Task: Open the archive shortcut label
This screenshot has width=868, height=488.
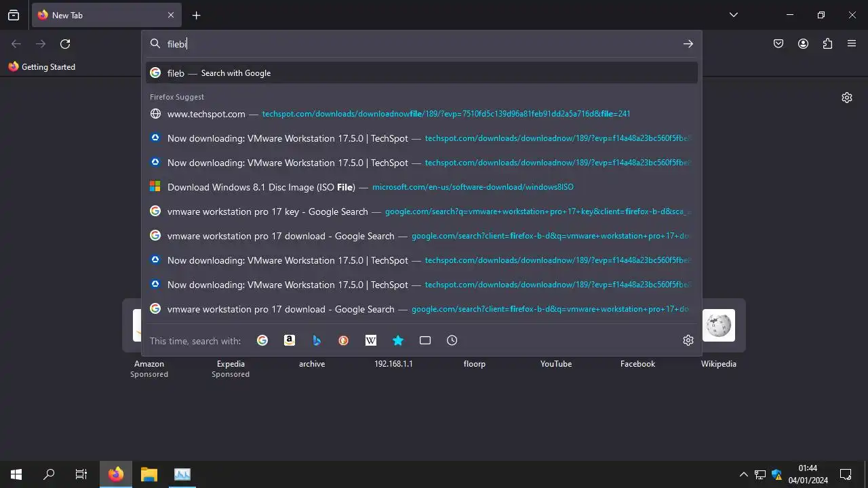Action: click(x=312, y=364)
